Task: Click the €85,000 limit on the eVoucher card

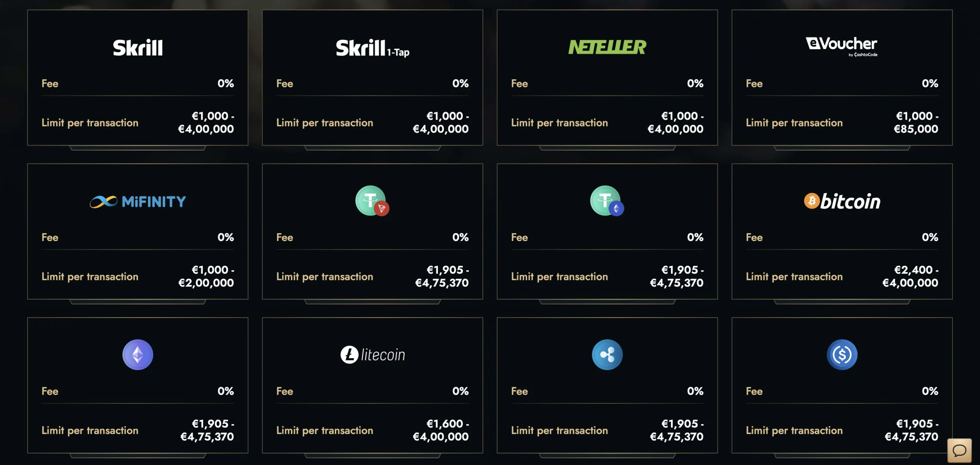Action: click(916, 129)
